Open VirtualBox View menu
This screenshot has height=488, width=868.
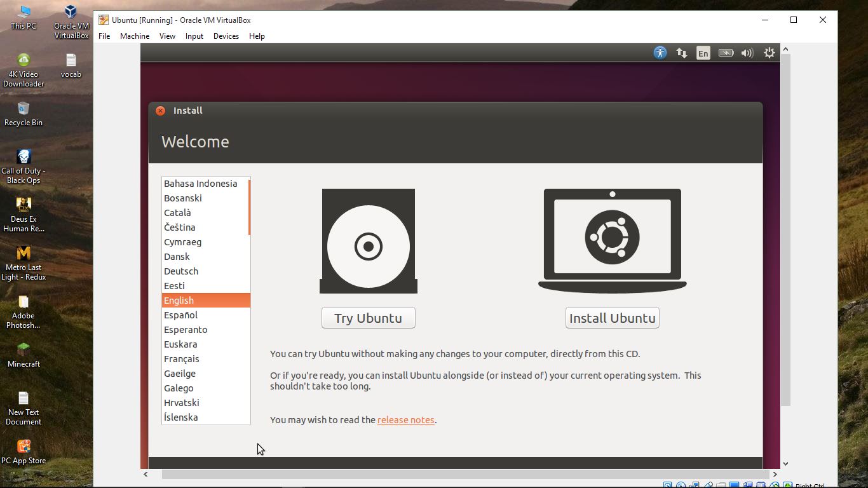pyautogui.click(x=167, y=36)
